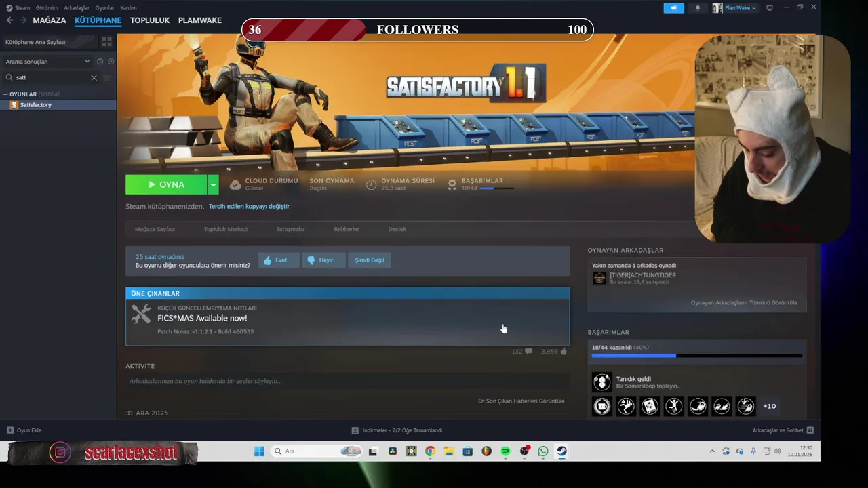868x488 pixels.
Task: Show the +10 more achievements
Action: pyautogui.click(x=769, y=406)
